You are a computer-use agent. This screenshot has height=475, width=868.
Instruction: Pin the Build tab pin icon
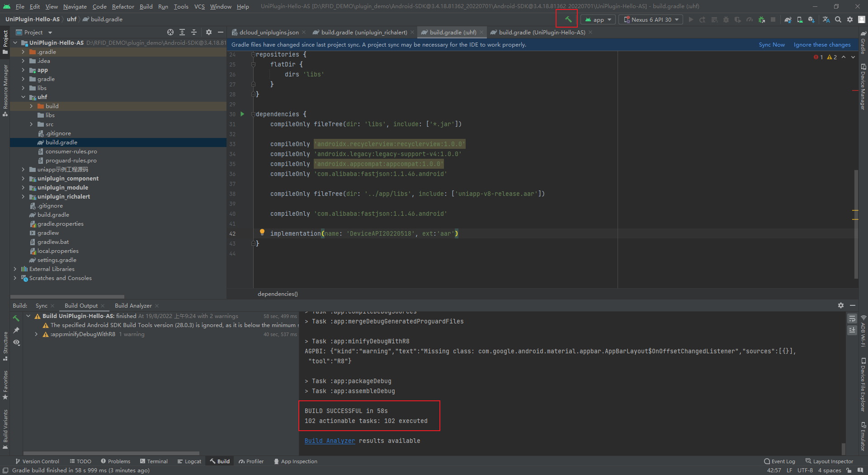point(16,330)
